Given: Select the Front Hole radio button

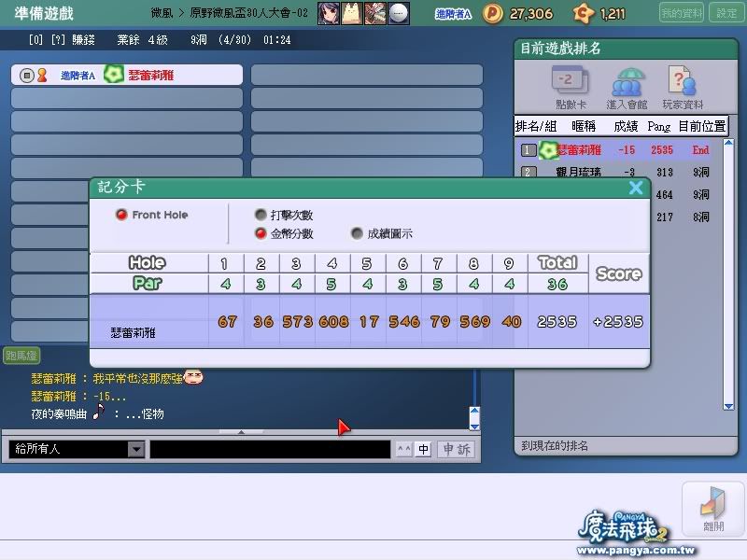Looking at the screenshot, I should tap(121, 215).
